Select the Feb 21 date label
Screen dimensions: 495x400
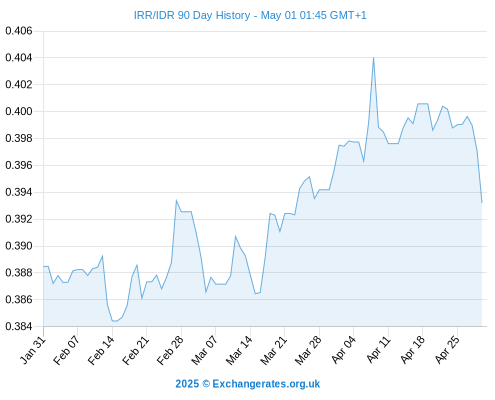136,350
